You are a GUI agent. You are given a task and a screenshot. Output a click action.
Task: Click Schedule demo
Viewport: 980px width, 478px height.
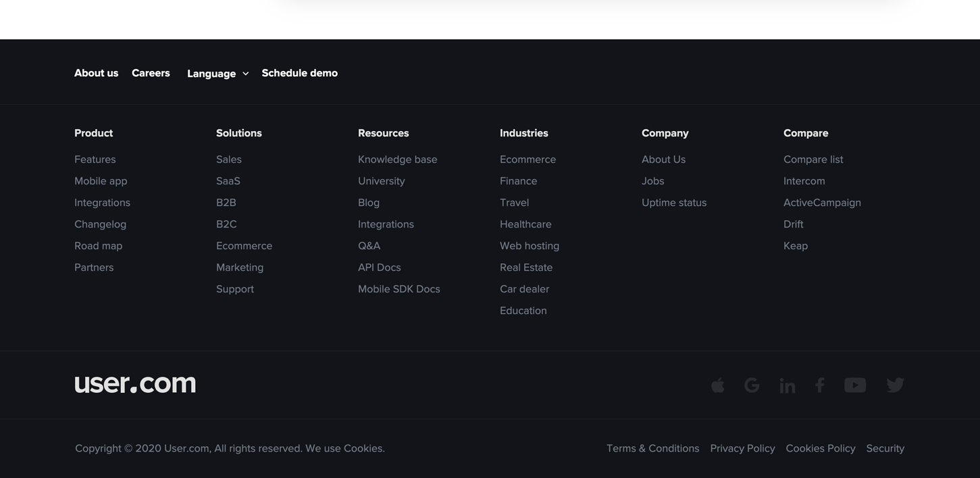tap(299, 73)
